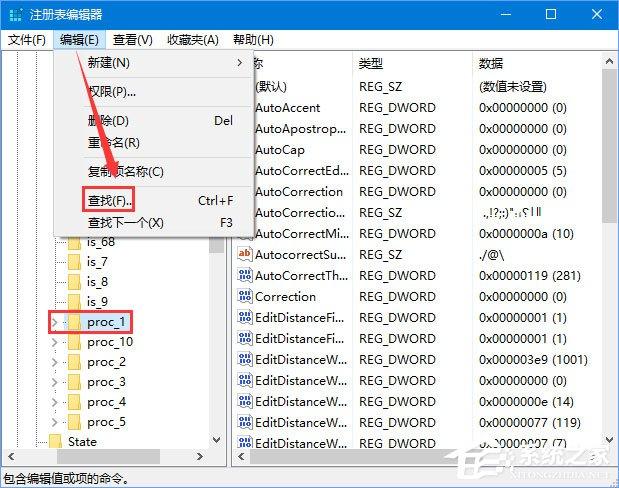
Task: Select the State tree item label
Action: (x=82, y=441)
